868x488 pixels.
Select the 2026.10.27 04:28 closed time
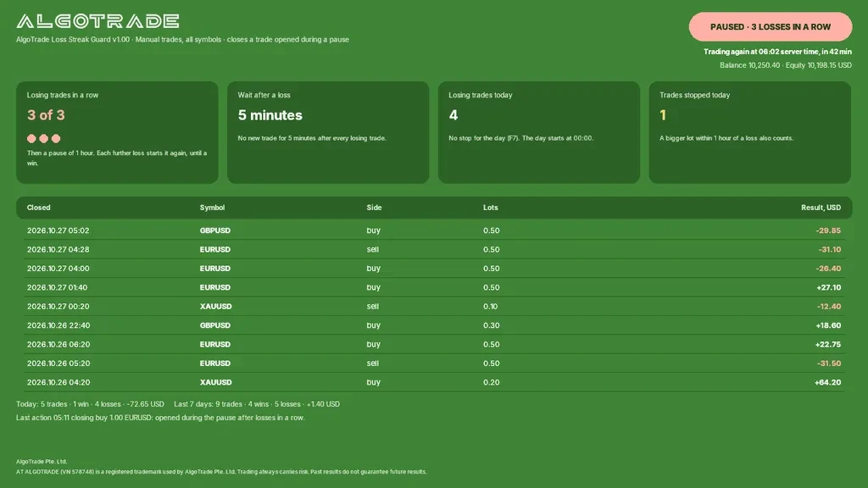[x=58, y=250]
